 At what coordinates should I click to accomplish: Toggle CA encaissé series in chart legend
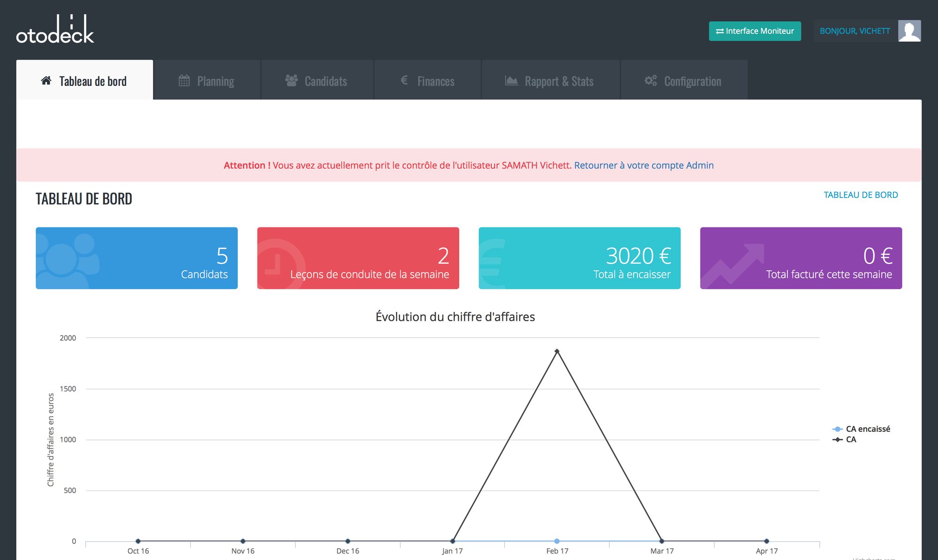(x=867, y=429)
